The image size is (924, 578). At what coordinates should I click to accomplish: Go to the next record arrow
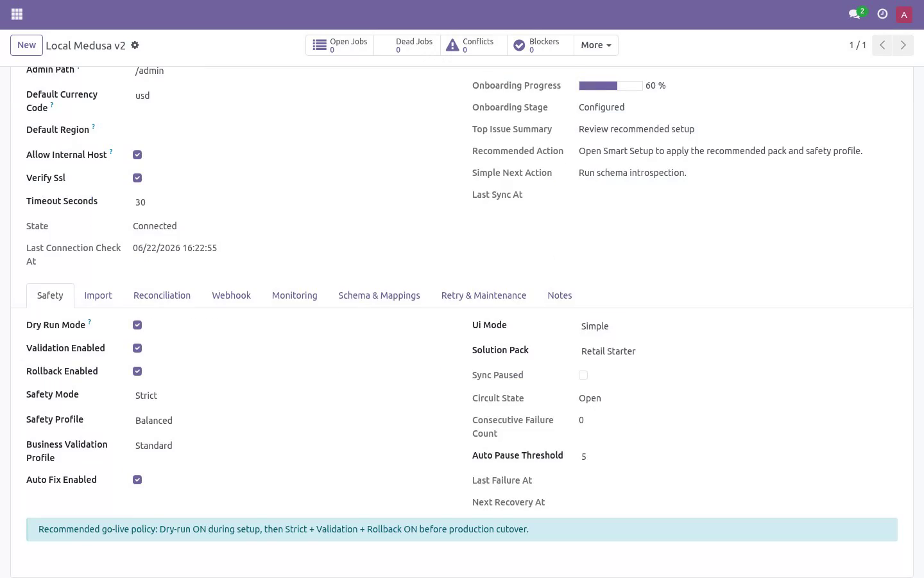pos(903,45)
